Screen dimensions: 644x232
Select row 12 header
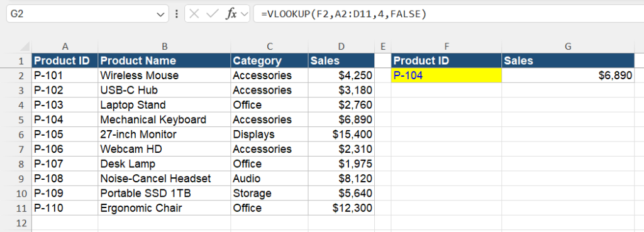pos(16,223)
